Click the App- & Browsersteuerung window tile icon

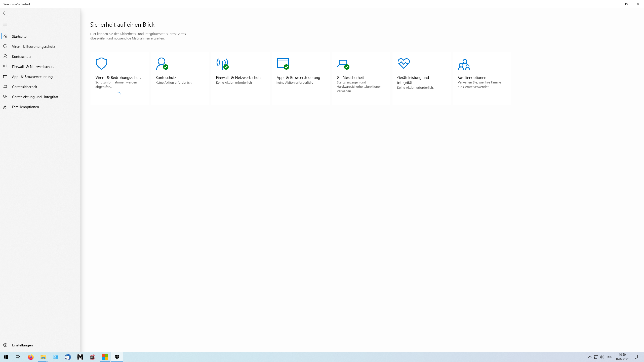[x=283, y=64]
